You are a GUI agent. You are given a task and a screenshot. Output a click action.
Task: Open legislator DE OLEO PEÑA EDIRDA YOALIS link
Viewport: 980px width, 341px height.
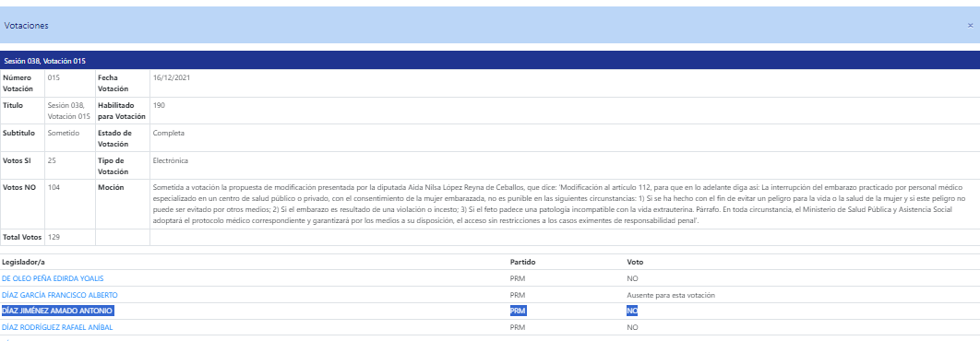[x=53, y=278]
